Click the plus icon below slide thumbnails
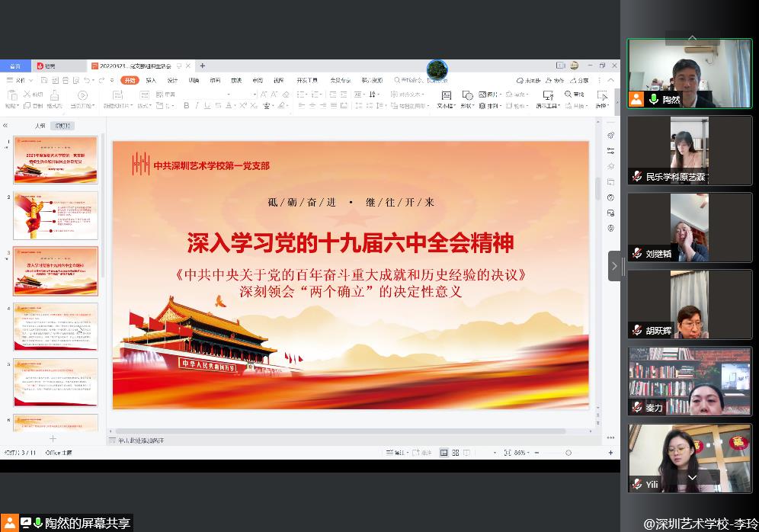 coord(53,438)
